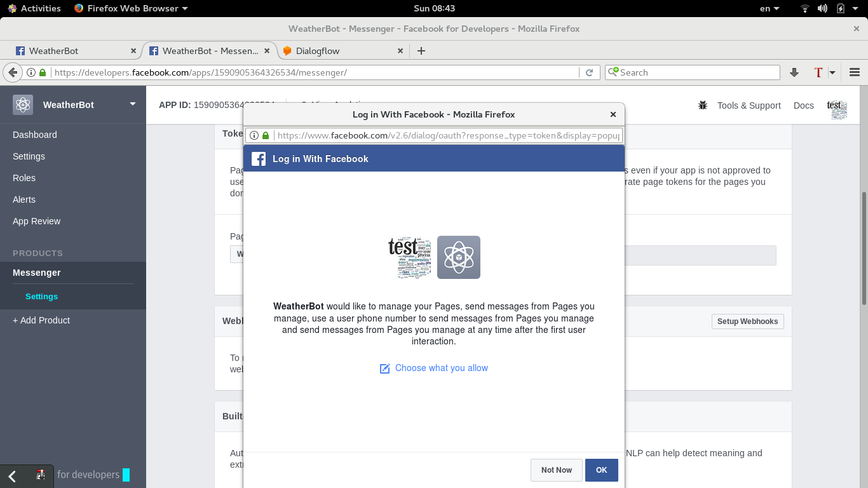Open the Choose what you allow link
Image resolution: width=868 pixels, height=488 pixels.
click(x=442, y=368)
